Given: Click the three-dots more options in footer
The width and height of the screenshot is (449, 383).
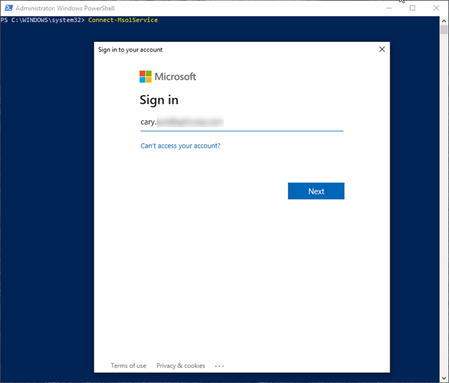Looking at the screenshot, I should (x=219, y=366).
